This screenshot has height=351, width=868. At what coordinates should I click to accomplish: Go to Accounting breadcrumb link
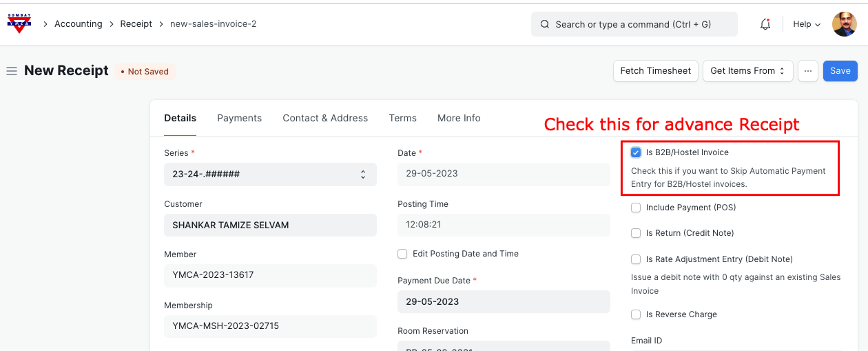tap(79, 24)
